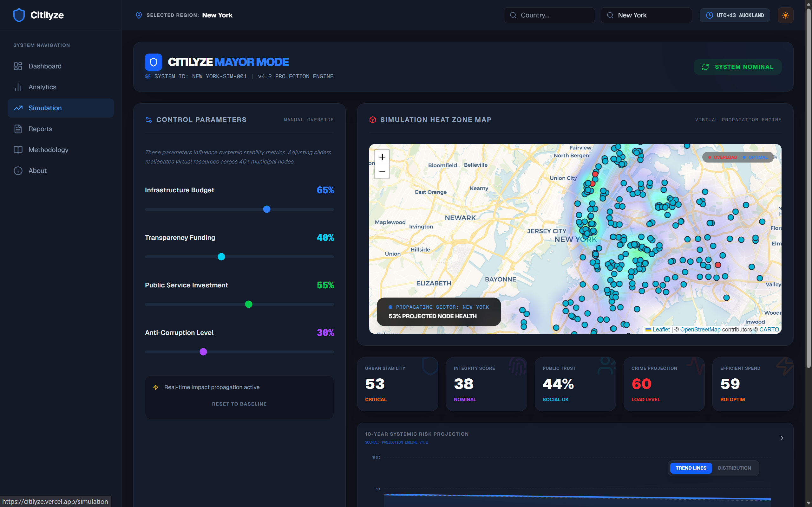Click the About info circle icon
This screenshot has height=507, width=812.
click(x=18, y=171)
